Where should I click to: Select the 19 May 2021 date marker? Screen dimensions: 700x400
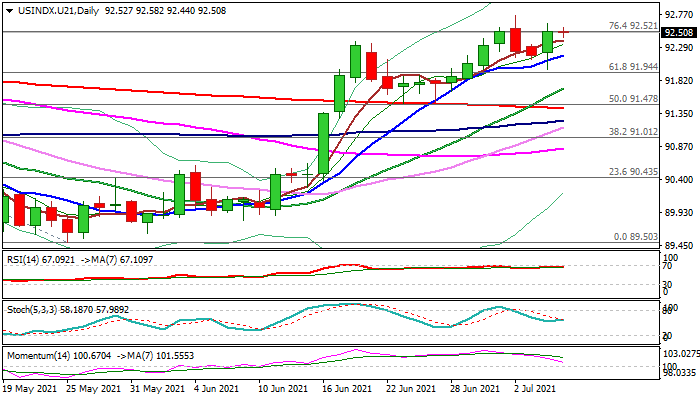[x=31, y=389]
